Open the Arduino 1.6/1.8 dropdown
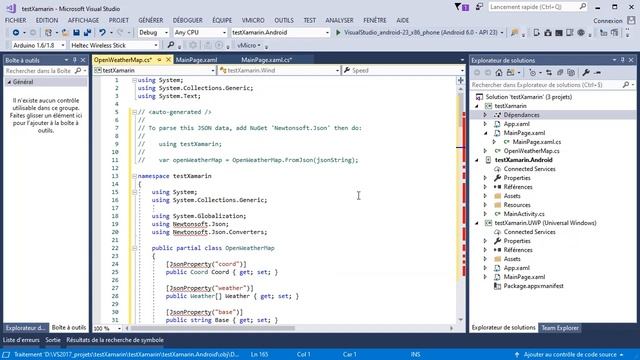Screen dimensions: 640x360 (38, 45)
